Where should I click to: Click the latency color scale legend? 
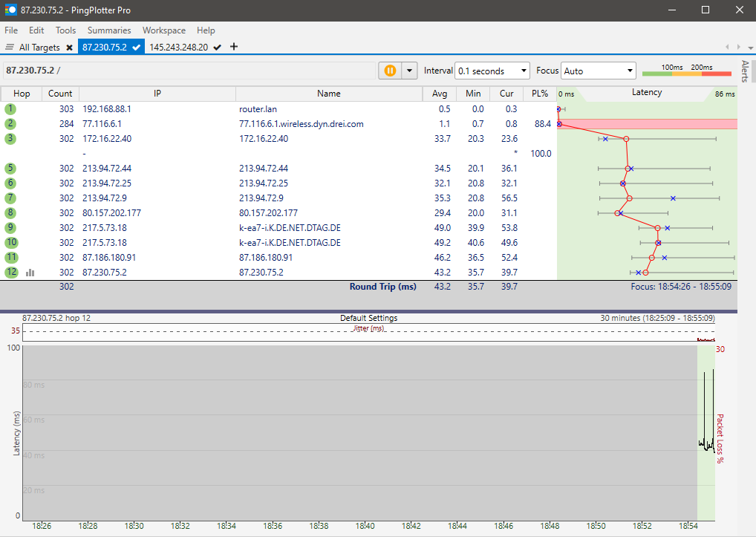(x=687, y=71)
